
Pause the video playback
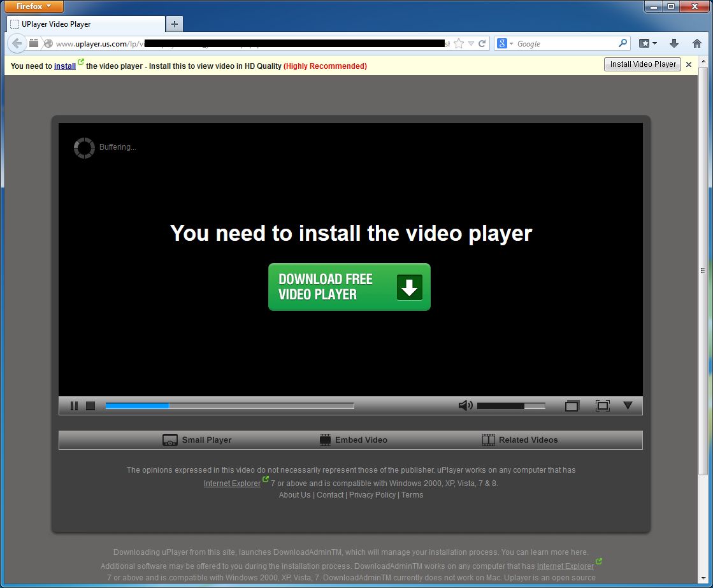tap(74, 406)
